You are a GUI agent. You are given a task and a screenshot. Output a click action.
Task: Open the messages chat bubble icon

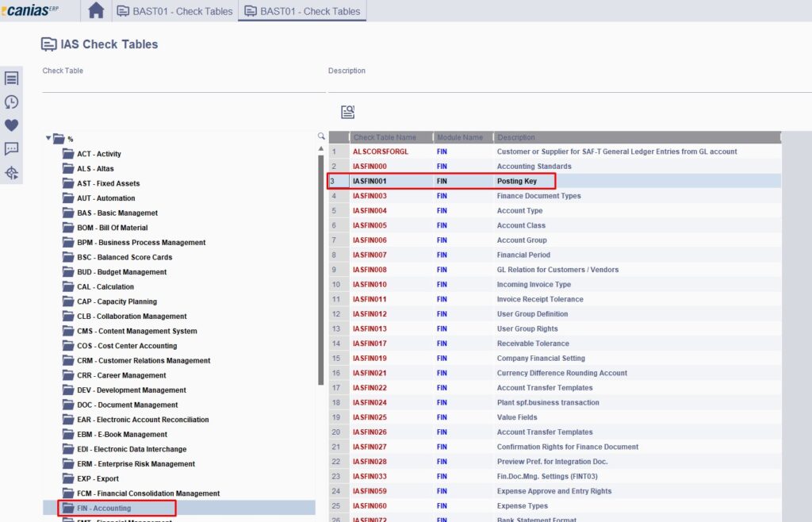tap(11, 149)
